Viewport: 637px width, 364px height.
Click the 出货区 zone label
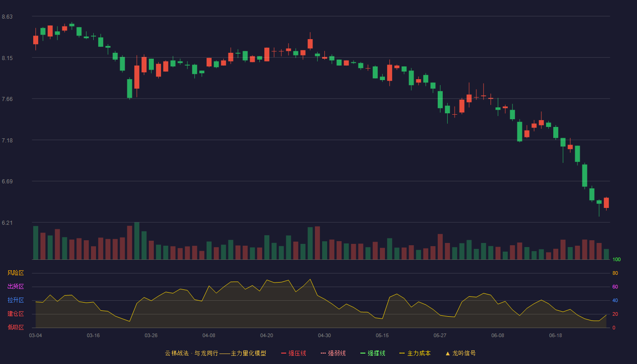coord(16,287)
